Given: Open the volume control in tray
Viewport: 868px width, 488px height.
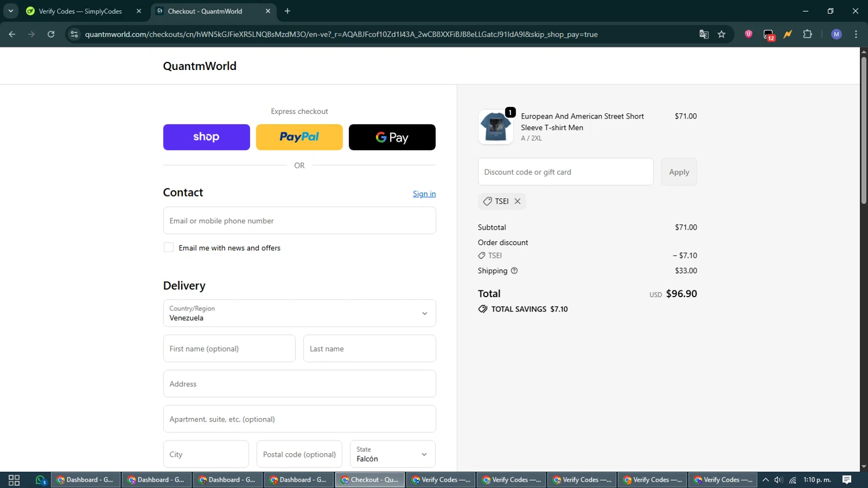Looking at the screenshot, I should [778, 480].
